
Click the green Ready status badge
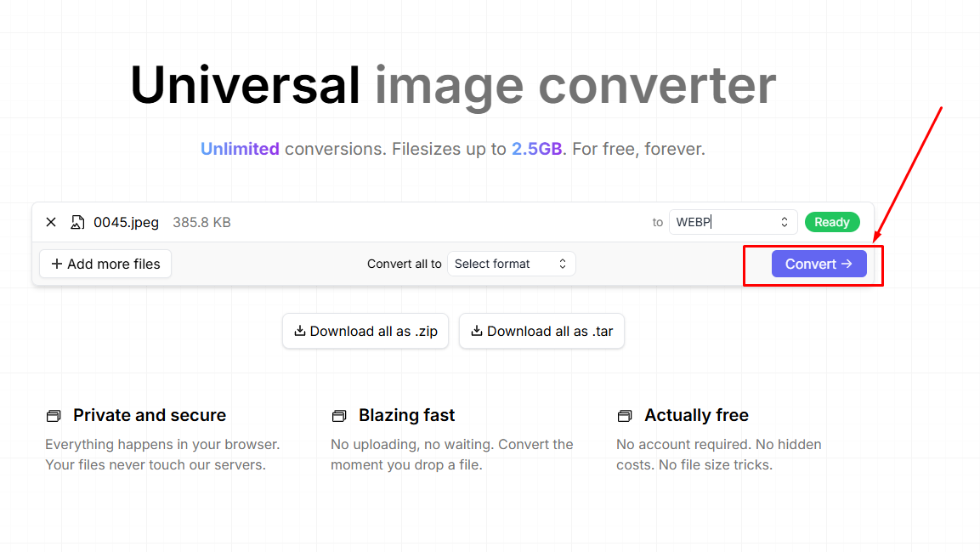[x=831, y=222]
